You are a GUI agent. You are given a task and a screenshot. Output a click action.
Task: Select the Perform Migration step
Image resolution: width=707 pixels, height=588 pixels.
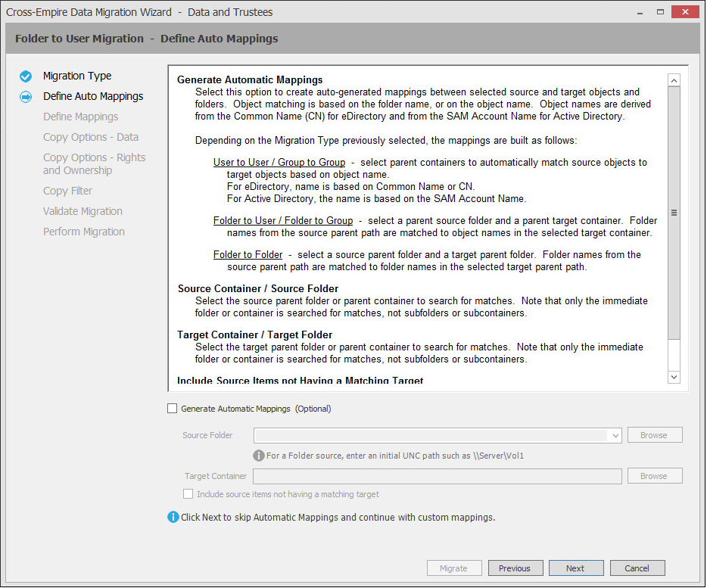pos(84,232)
